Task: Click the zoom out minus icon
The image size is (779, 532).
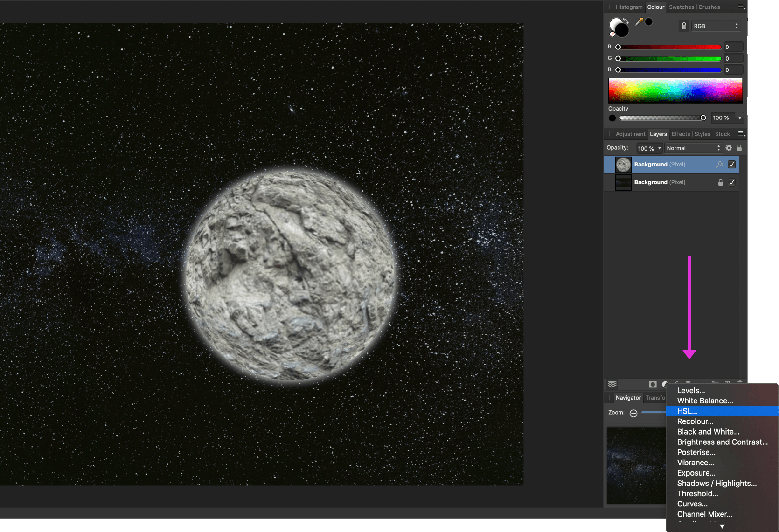Action: (633, 413)
